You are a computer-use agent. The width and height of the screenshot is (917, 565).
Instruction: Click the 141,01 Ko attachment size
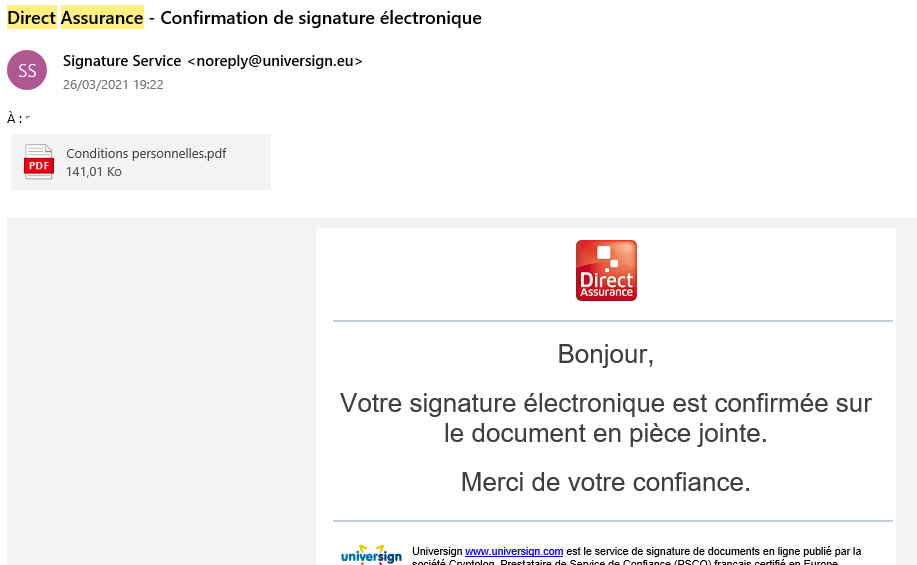94,172
